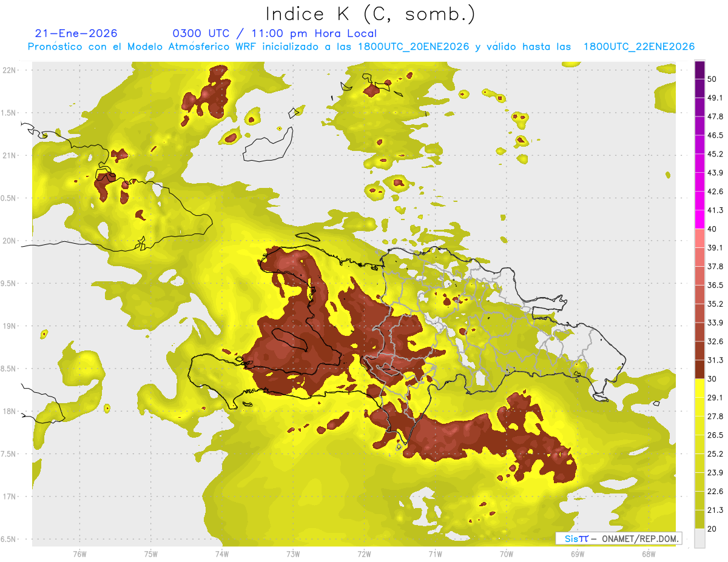Click the brown colorbar segment between 30 and 31.3
This screenshot has width=728, height=562.
point(699,369)
